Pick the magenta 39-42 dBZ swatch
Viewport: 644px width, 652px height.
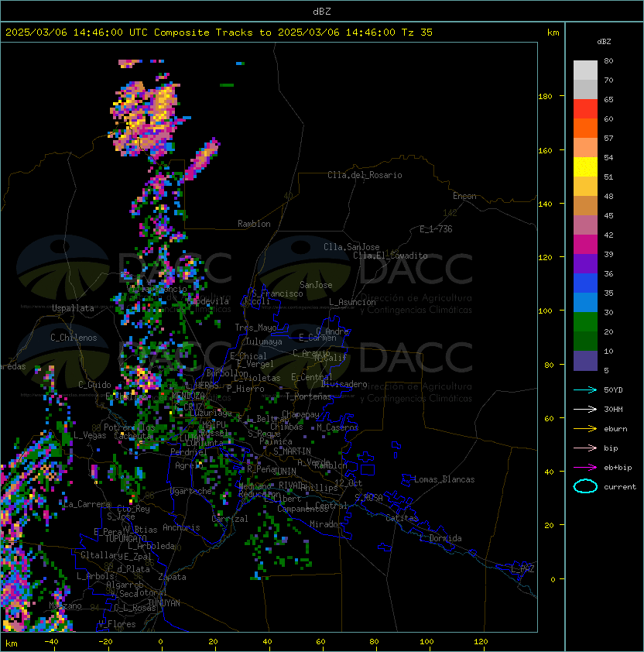pos(585,244)
